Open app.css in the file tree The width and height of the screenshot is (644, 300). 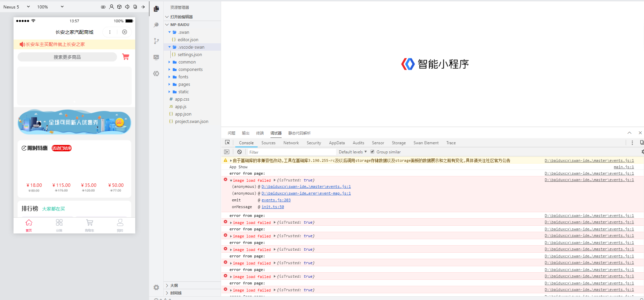pyautogui.click(x=182, y=99)
